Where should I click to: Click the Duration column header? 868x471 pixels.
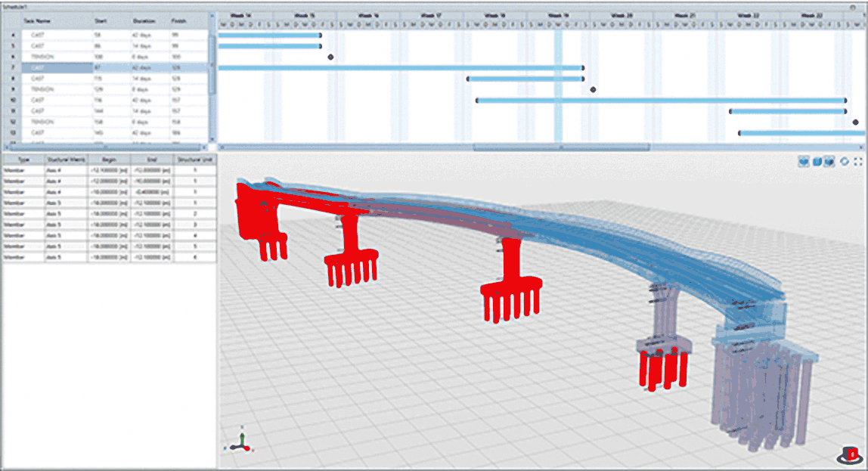150,21
